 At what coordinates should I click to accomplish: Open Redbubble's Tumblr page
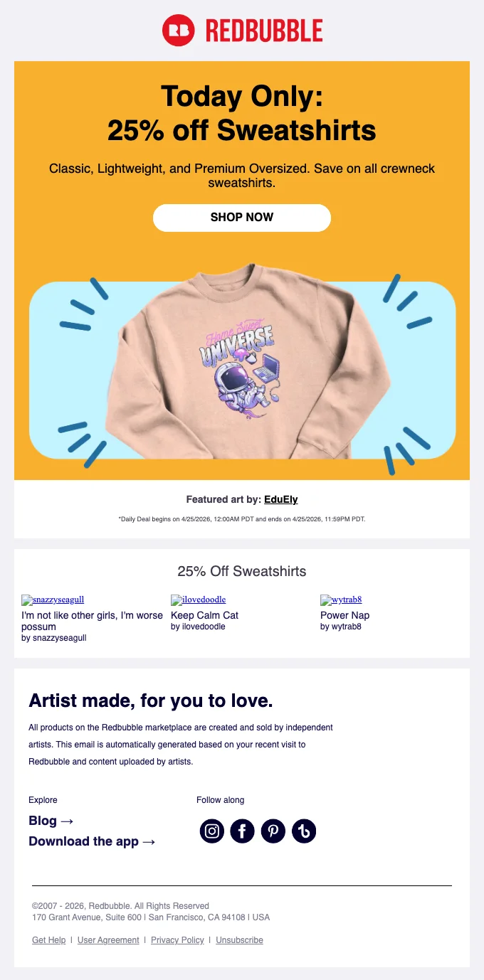pyautogui.click(x=304, y=831)
